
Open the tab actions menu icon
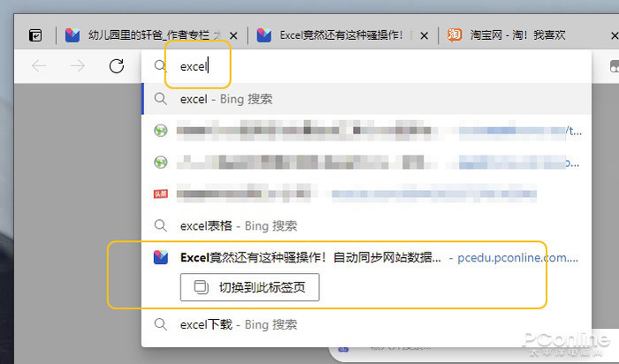click(35, 35)
